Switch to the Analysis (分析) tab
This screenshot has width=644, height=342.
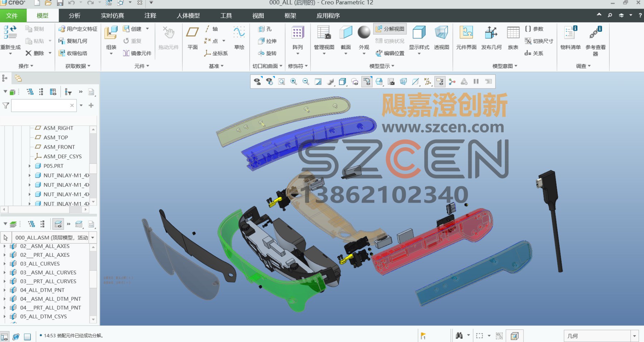(74, 16)
